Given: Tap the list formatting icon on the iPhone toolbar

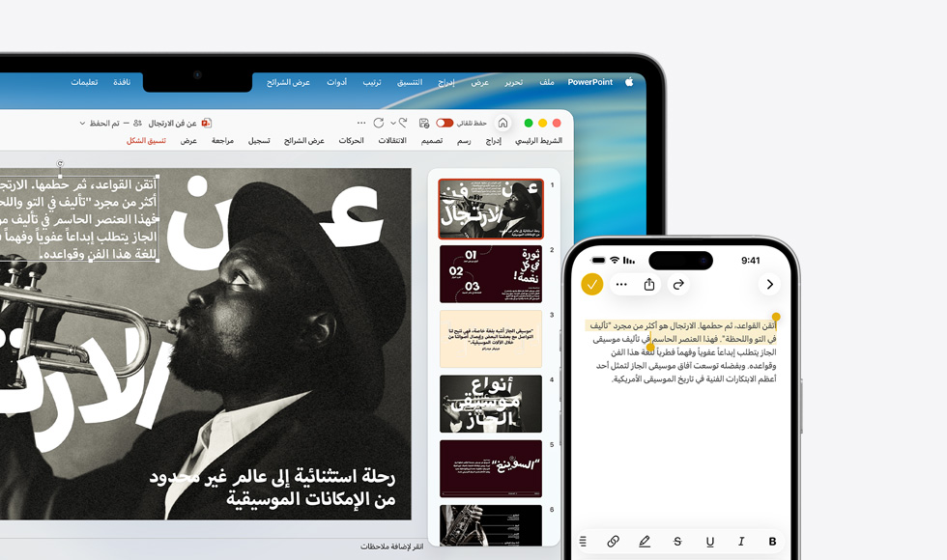Looking at the screenshot, I should point(584,542).
